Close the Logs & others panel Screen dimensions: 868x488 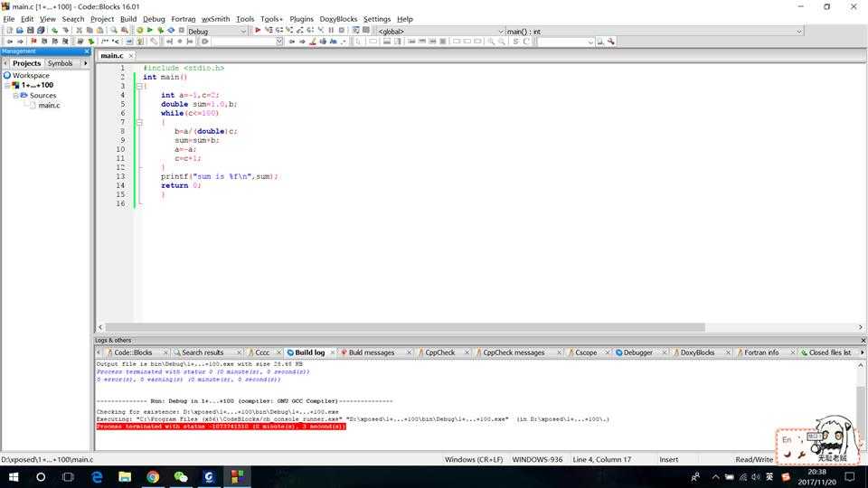pos(863,341)
